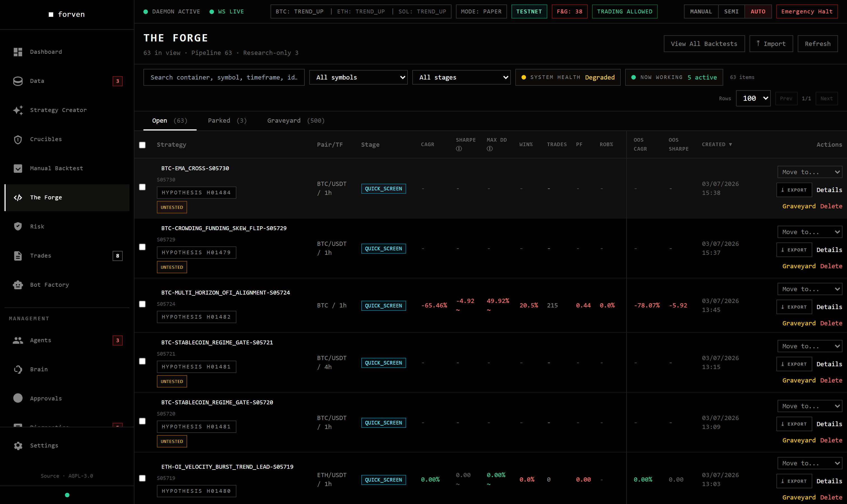Viewport: 847px width, 504px height.
Task: Open Move to dropdown for S05724
Action: (x=810, y=289)
